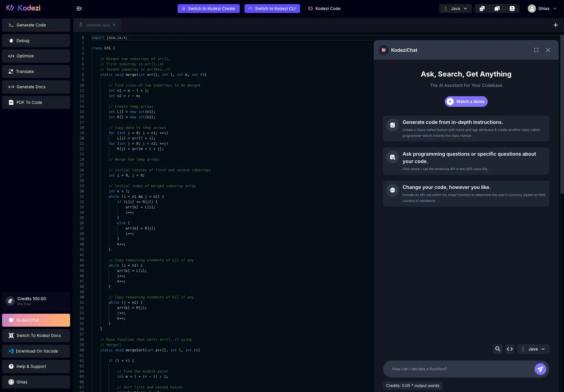Click the Help question mark icon
564x392 pixels.
click(x=11, y=366)
